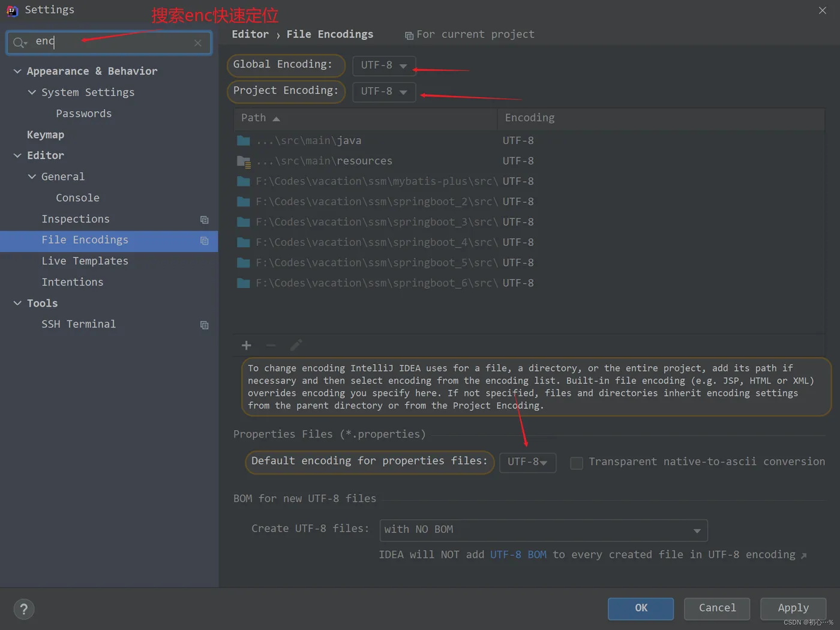Sort table by Path column header
Image resolution: width=840 pixels, height=630 pixels.
coord(365,118)
